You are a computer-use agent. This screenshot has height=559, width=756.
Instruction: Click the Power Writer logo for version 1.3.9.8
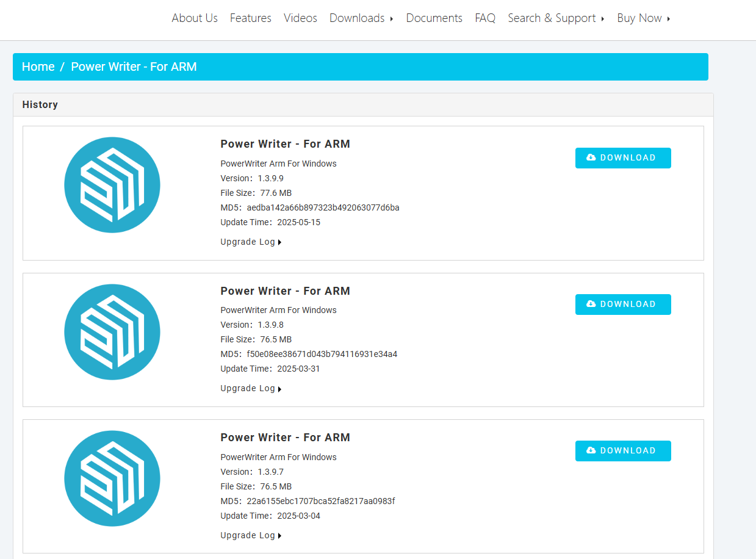(112, 332)
